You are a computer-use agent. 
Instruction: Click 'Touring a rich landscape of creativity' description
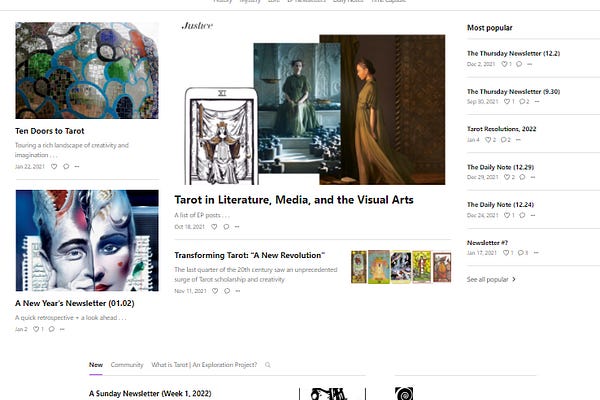point(72,150)
